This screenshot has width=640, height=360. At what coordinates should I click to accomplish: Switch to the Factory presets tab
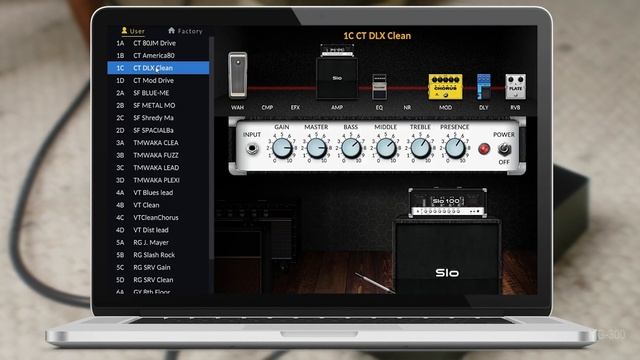185,31
